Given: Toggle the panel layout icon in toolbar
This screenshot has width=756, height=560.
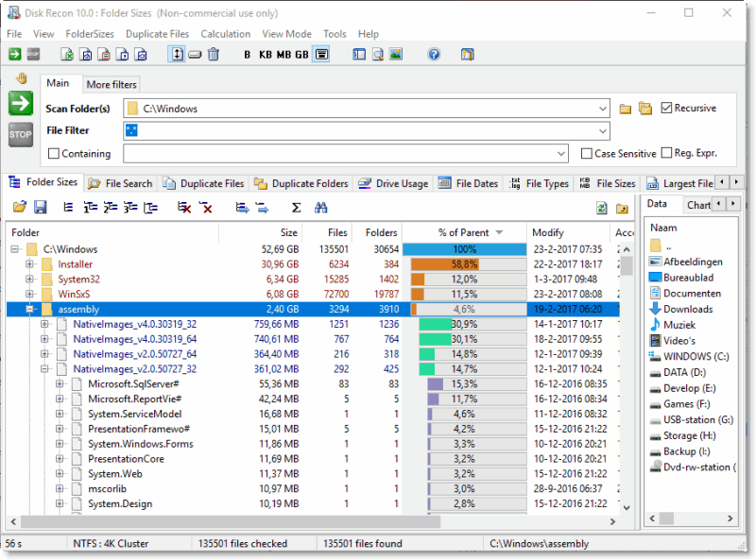Looking at the screenshot, I should pyautogui.click(x=359, y=55).
